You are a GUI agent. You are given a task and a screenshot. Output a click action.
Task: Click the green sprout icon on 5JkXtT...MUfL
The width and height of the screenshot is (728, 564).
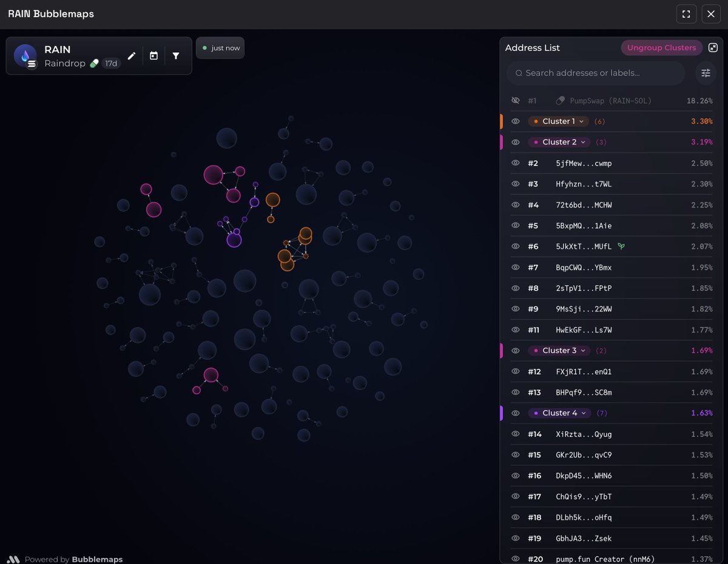pos(621,246)
